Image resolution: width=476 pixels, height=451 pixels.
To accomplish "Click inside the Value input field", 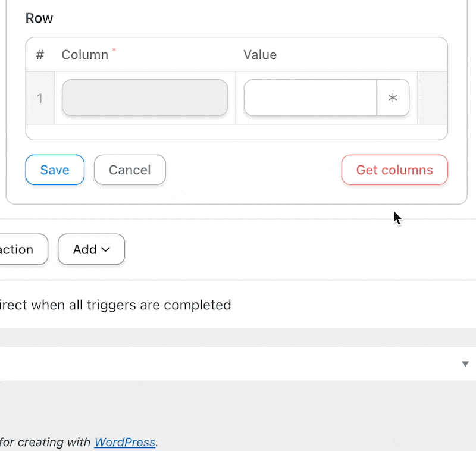I will (309, 98).
